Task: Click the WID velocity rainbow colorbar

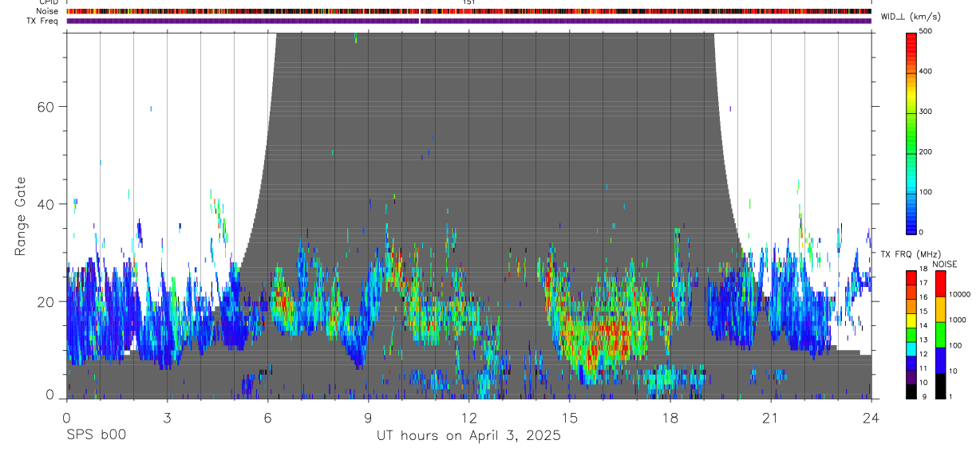Action: tap(911, 132)
